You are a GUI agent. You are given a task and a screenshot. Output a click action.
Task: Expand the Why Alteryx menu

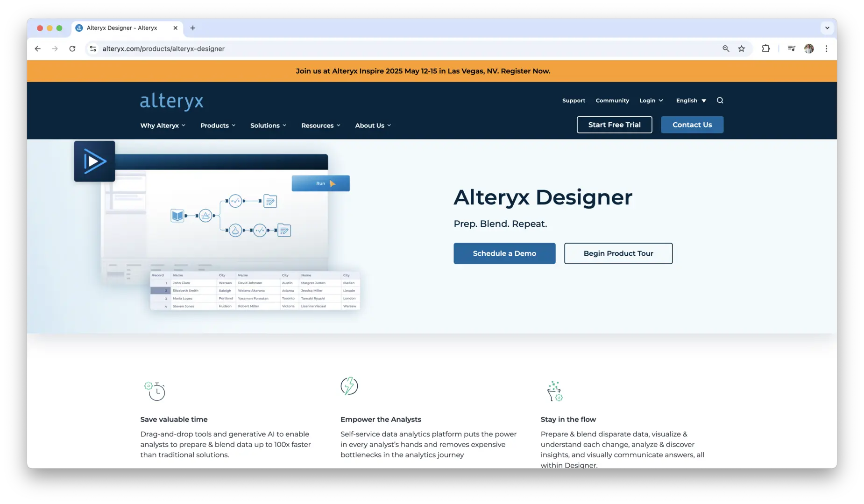tap(163, 126)
